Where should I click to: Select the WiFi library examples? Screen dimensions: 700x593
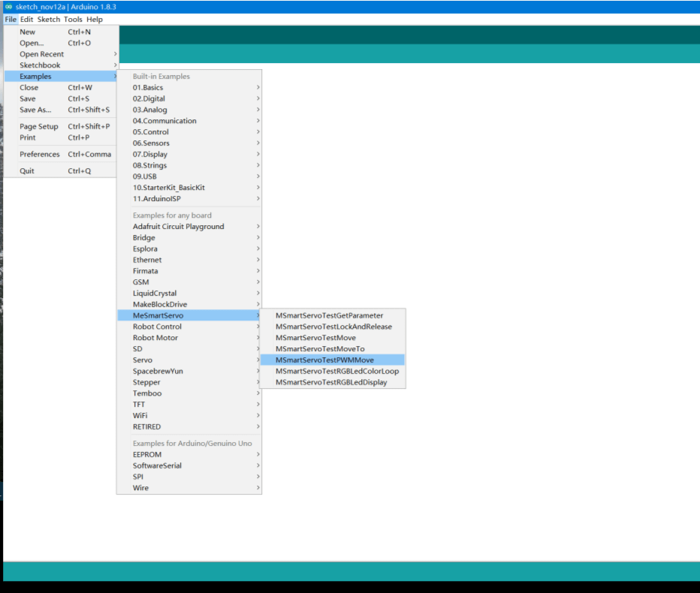pos(189,416)
